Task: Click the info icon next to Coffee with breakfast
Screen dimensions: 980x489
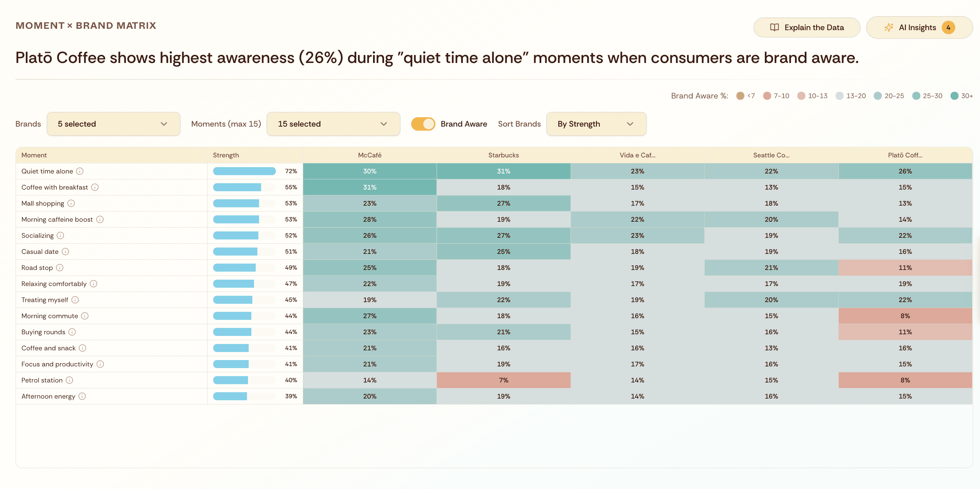Action: [x=96, y=187]
